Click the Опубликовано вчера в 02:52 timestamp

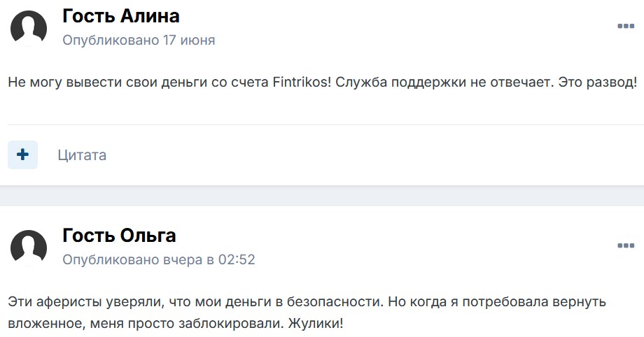(x=159, y=260)
